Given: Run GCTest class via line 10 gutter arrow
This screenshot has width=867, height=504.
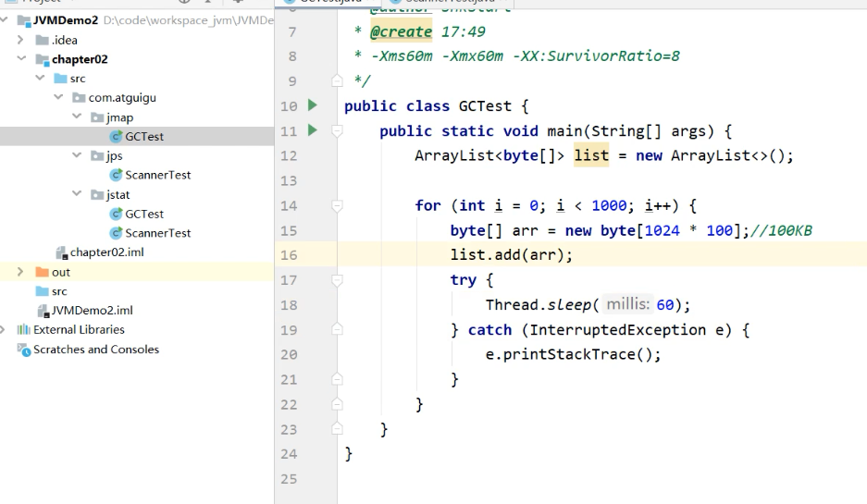Looking at the screenshot, I should [313, 105].
